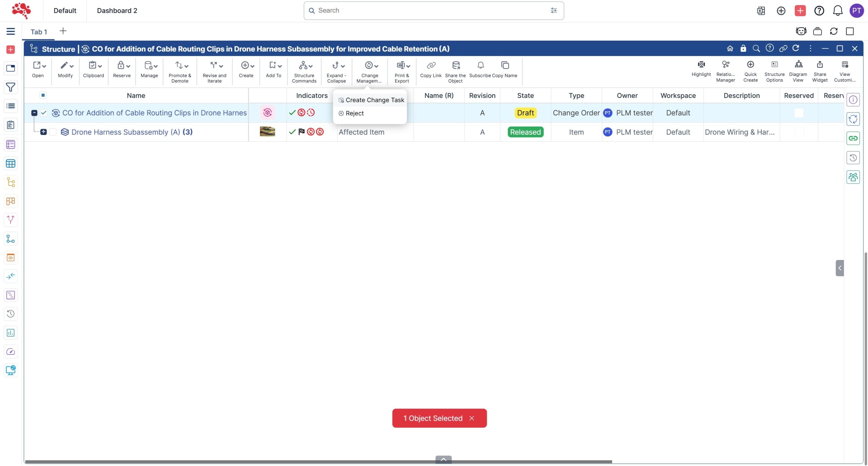
Task: Open Diagram View
Action: 798,65
